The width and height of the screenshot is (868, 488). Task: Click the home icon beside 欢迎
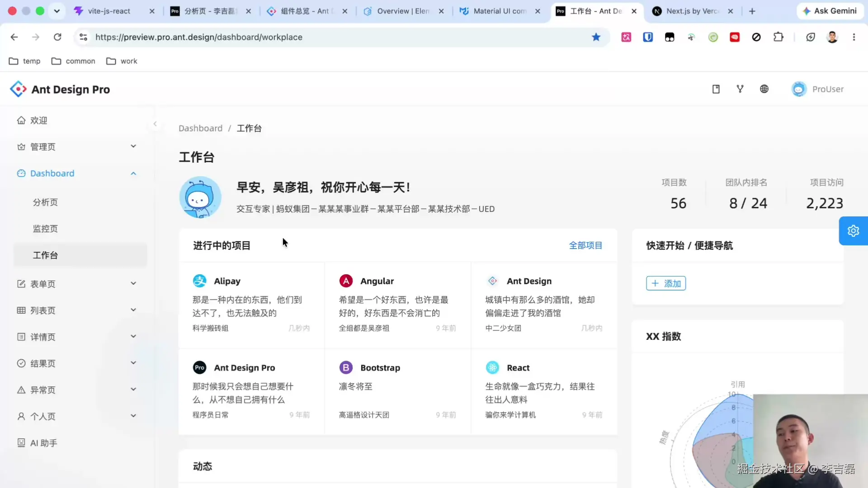point(21,120)
